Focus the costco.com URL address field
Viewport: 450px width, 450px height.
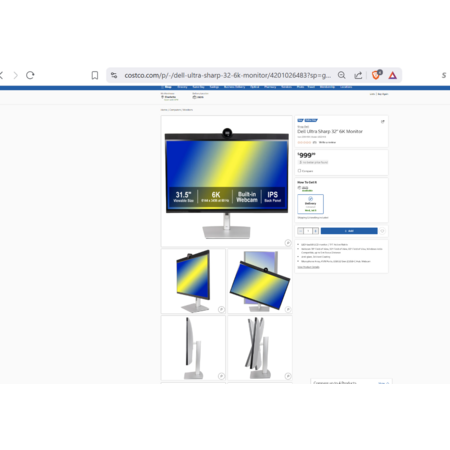pyautogui.click(x=228, y=75)
